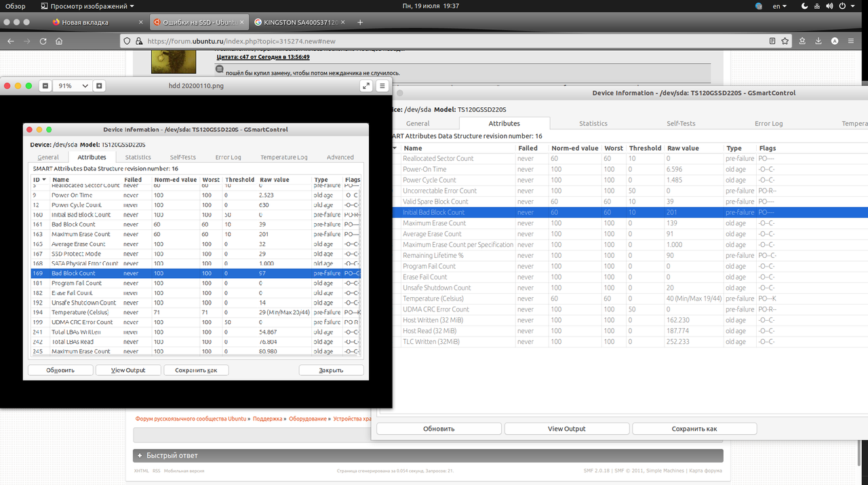868x485 pixels.
Task: Select the Reallocated Sector Count row
Action: pos(629,158)
